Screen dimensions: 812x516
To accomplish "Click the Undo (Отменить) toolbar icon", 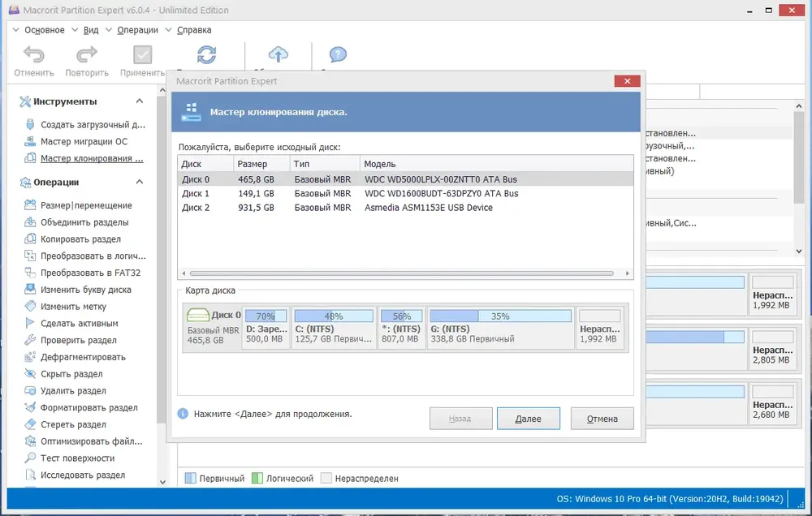I will tap(33, 54).
